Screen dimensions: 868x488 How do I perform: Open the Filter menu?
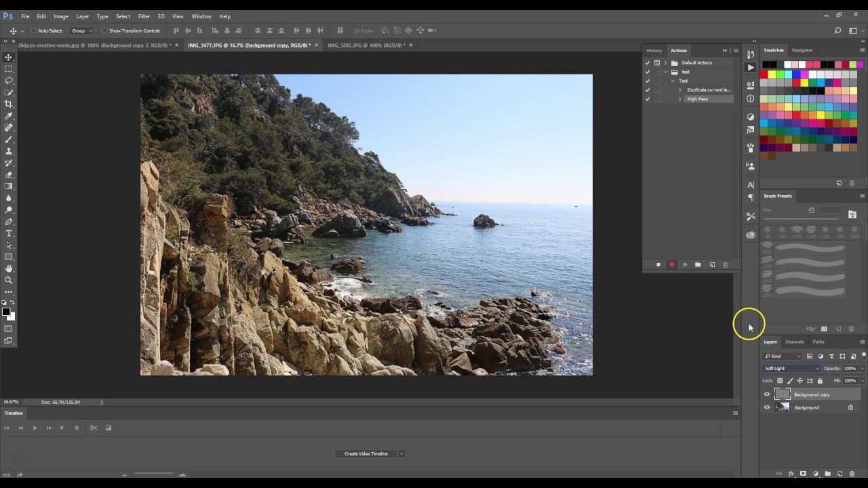[144, 16]
